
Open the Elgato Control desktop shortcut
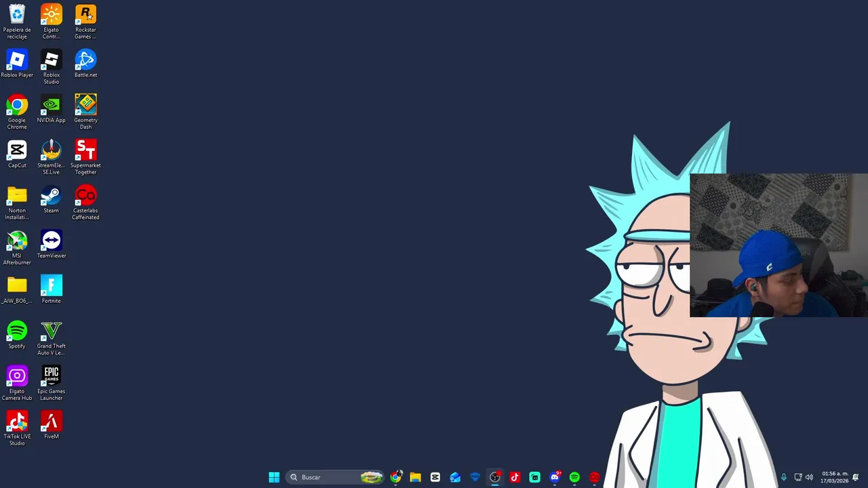[52, 22]
